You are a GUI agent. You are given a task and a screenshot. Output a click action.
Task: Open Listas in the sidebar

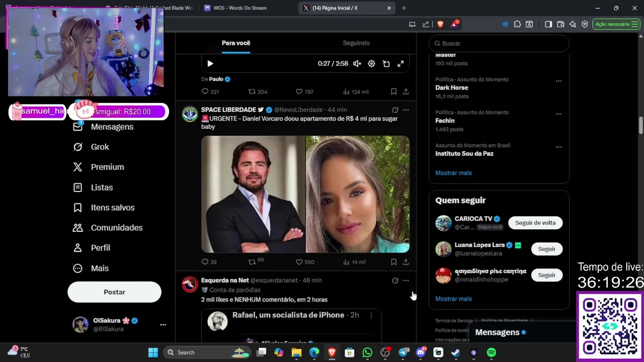(93, 188)
